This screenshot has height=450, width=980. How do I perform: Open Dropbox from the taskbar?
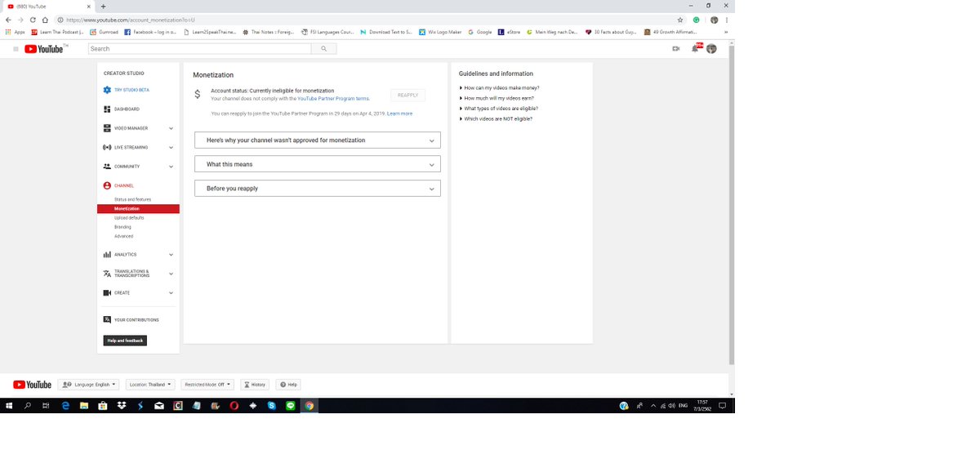(x=122, y=406)
